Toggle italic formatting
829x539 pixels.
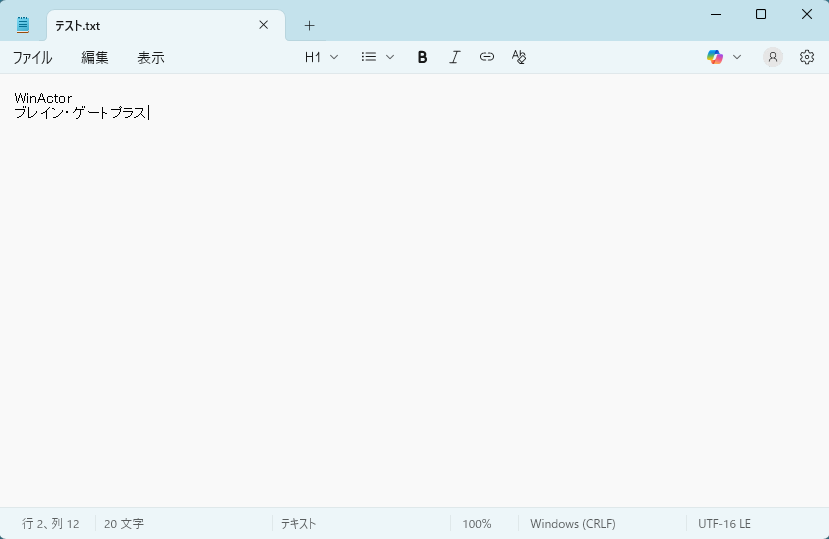454,57
